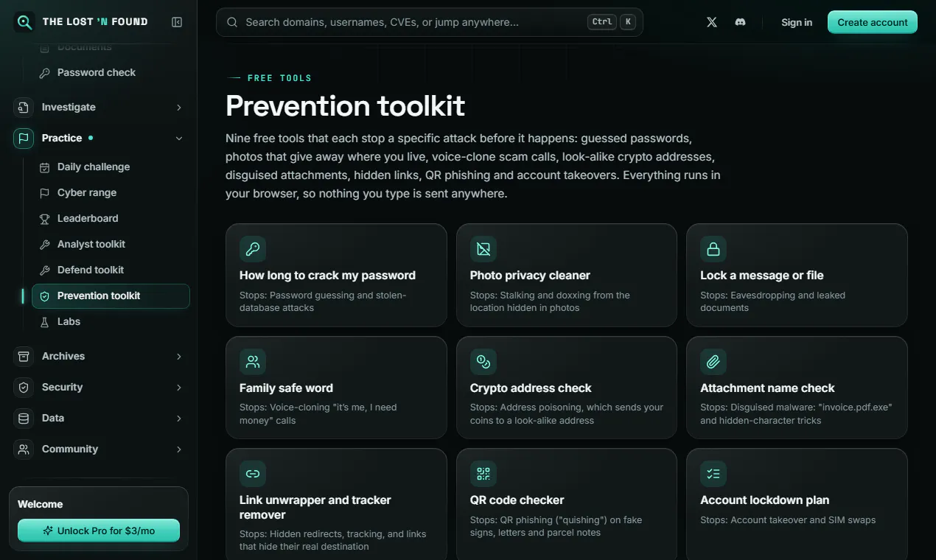
Task: Open the Daily challenge page
Action: (x=111, y=167)
